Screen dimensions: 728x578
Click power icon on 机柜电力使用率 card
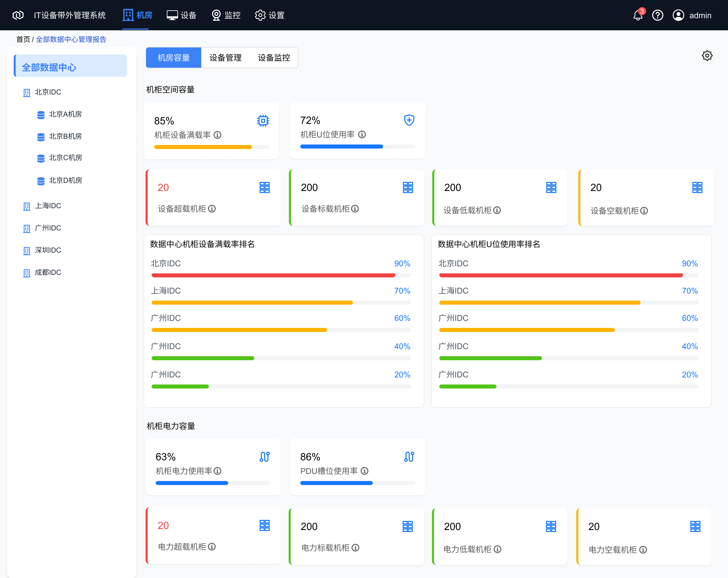click(264, 456)
